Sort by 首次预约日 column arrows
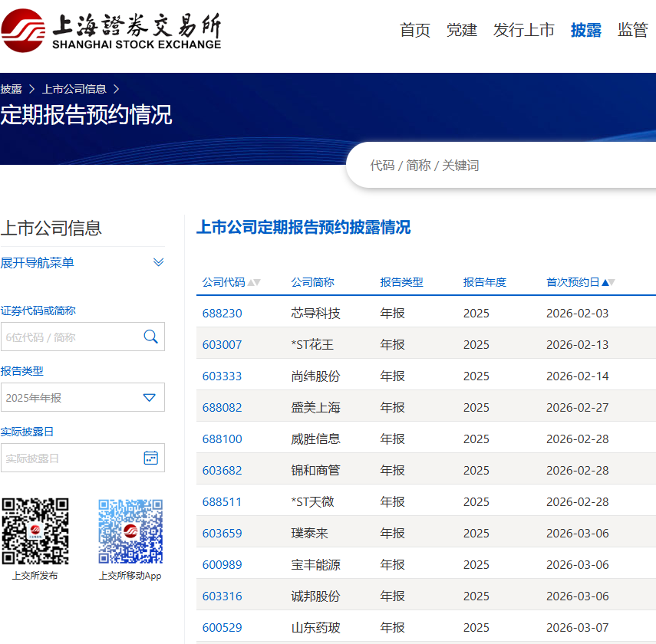656x644 pixels. click(x=609, y=282)
